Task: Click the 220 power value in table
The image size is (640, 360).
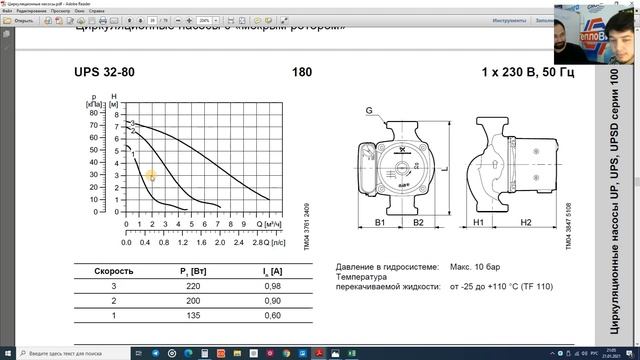Action: pos(193,286)
